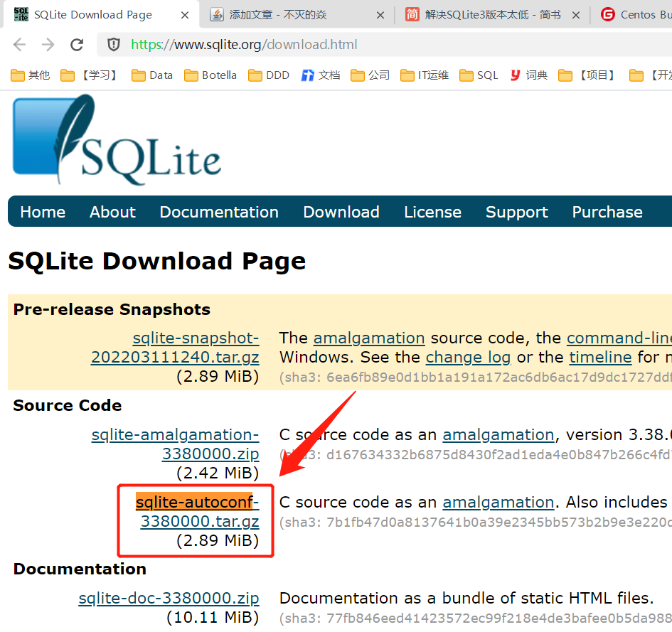Open the 公司 bookmarks folder
The height and width of the screenshot is (632, 672).
click(x=370, y=75)
